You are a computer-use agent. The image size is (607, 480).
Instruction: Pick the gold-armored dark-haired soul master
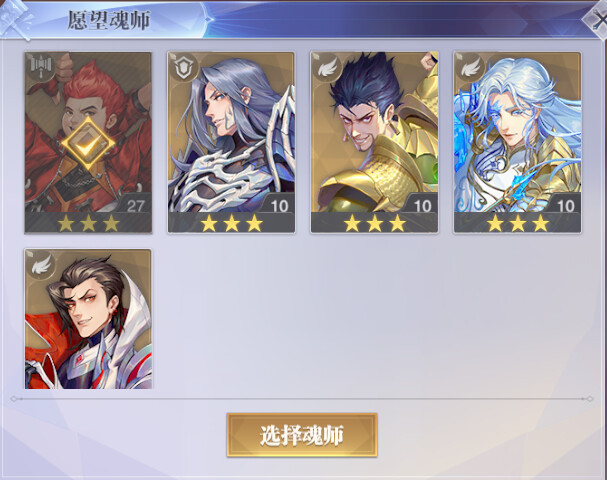(x=374, y=143)
